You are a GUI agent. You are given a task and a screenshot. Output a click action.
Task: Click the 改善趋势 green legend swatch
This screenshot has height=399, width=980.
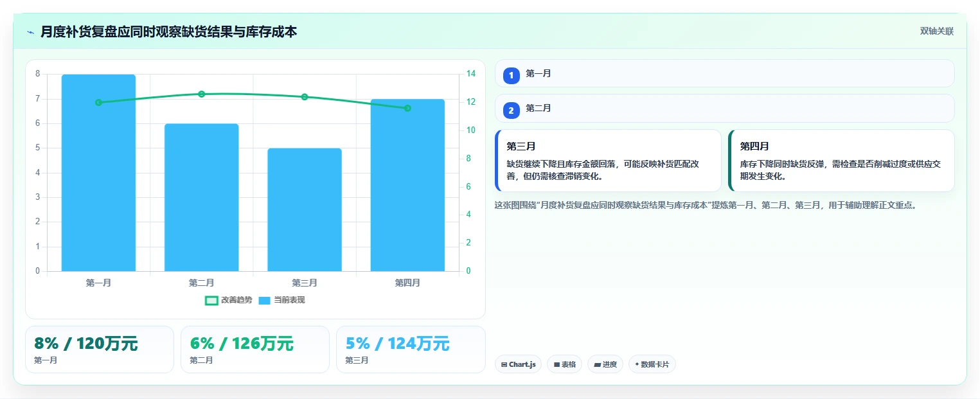pyautogui.click(x=211, y=301)
